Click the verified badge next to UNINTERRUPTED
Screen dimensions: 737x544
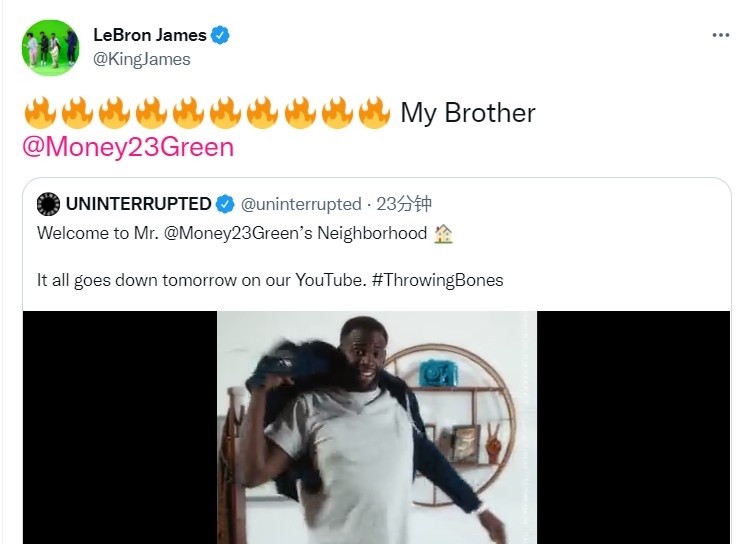click(225, 204)
